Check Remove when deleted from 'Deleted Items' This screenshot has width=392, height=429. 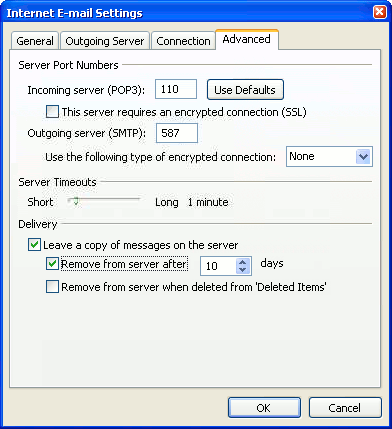[x=52, y=287]
